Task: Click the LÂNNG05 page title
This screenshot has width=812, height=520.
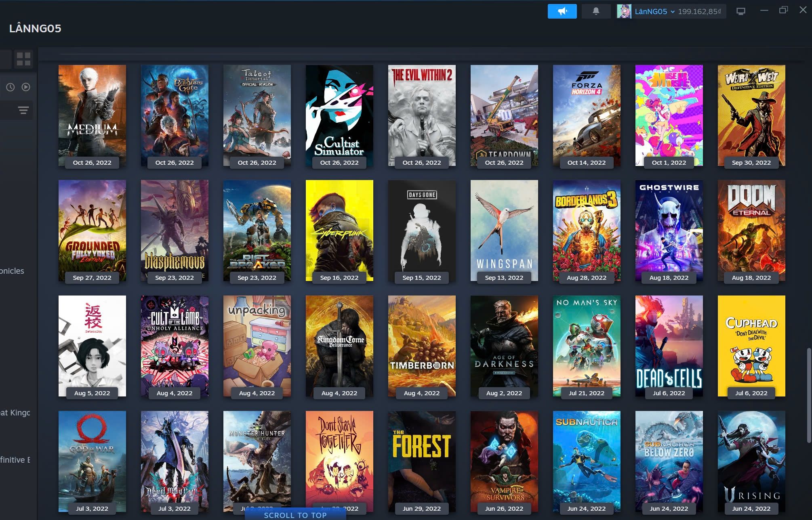Action: tap(35, 28)
